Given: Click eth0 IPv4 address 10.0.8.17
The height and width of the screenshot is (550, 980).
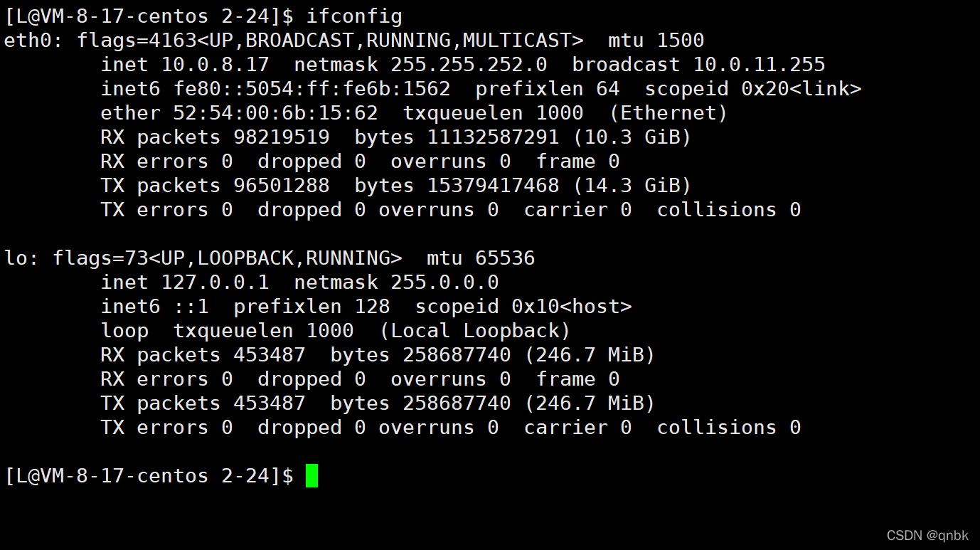Looking at the screenshot, I should click(x=215, y=65).
